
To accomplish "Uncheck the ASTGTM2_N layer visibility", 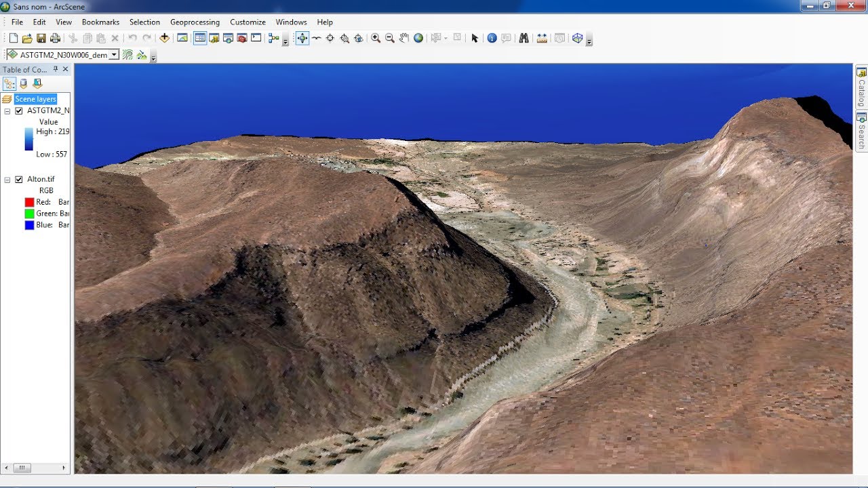I will (x=19, y=110).
